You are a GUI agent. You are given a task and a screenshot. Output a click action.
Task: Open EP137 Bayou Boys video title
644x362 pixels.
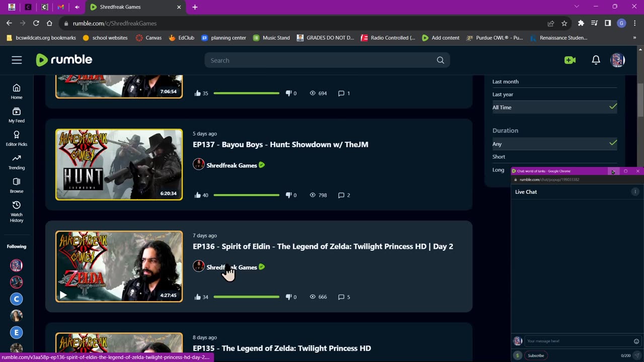coord(280,145)
